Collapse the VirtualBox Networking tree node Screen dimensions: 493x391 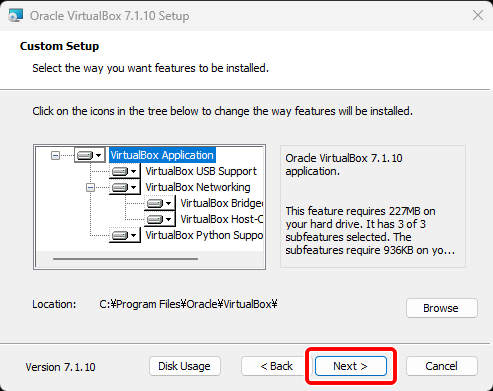[90, 187]
